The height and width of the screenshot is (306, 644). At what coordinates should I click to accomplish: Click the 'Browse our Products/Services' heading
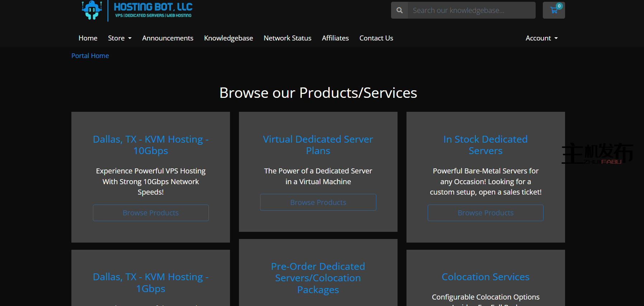click(x=318, y=93)
